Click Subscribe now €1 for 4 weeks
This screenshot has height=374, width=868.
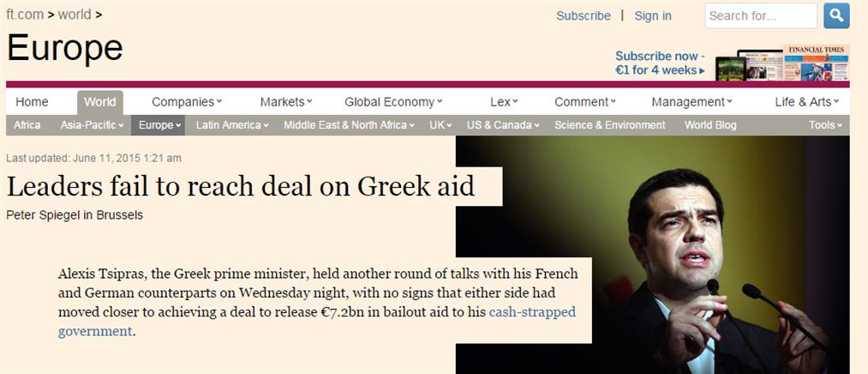click(661, 63)
